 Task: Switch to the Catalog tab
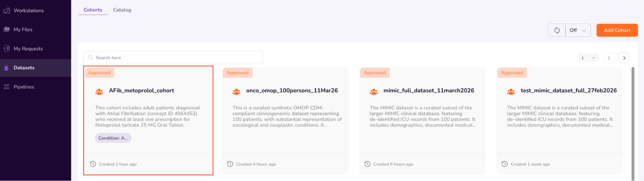click(x=122, y=10)
